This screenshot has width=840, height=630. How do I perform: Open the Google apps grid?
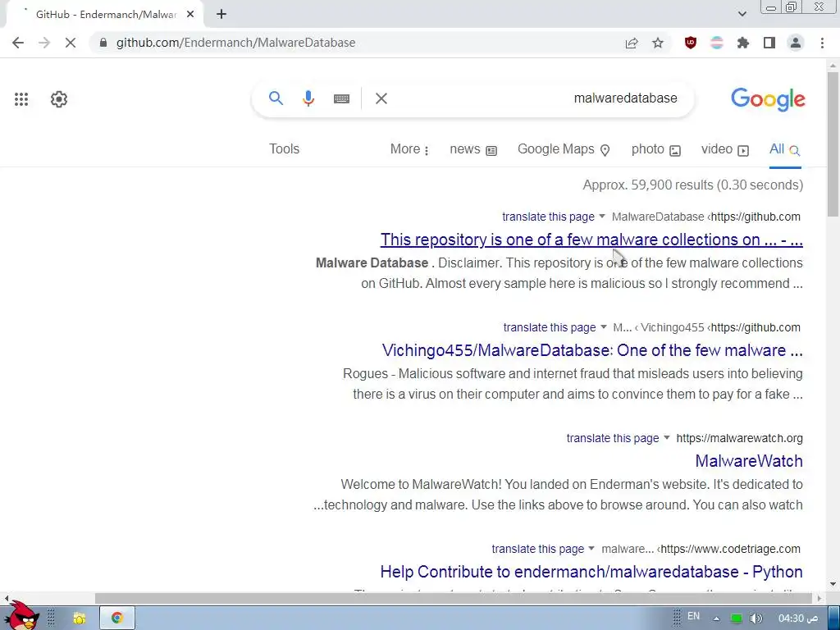[x=21, y=99]
